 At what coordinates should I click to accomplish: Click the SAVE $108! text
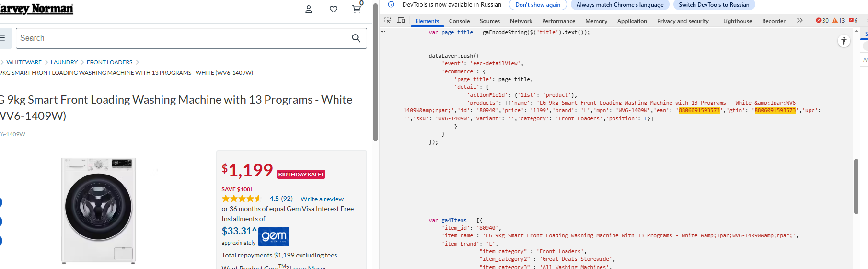tap(237, 189)
